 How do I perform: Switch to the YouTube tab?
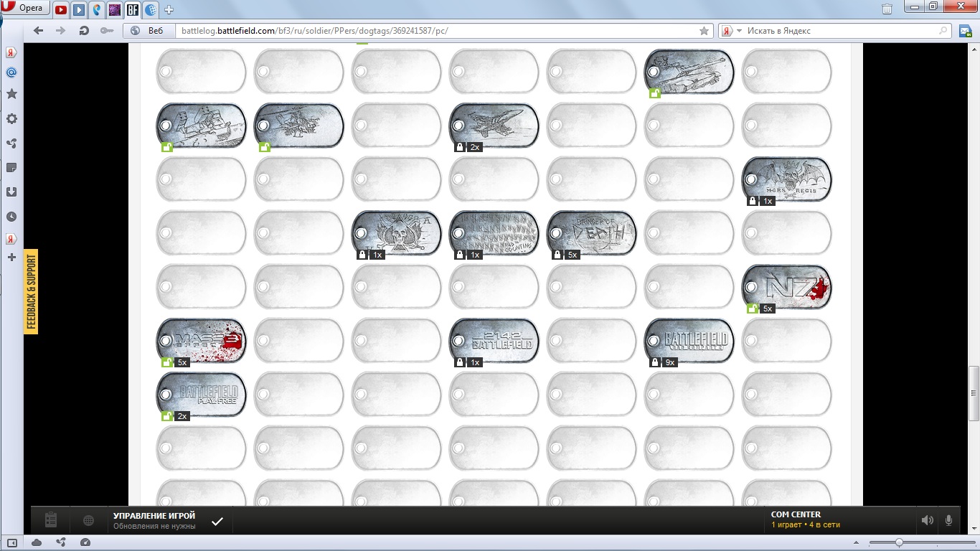pyautogui.click(x=61, y=10)
